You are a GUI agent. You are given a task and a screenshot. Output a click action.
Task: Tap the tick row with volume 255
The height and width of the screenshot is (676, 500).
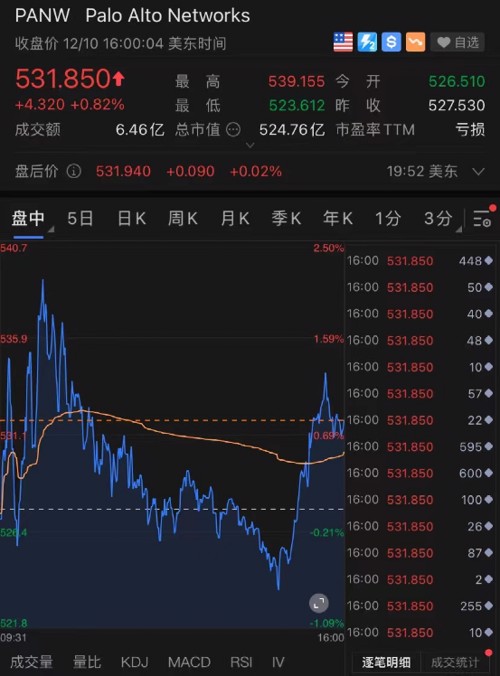coord(420,606)
